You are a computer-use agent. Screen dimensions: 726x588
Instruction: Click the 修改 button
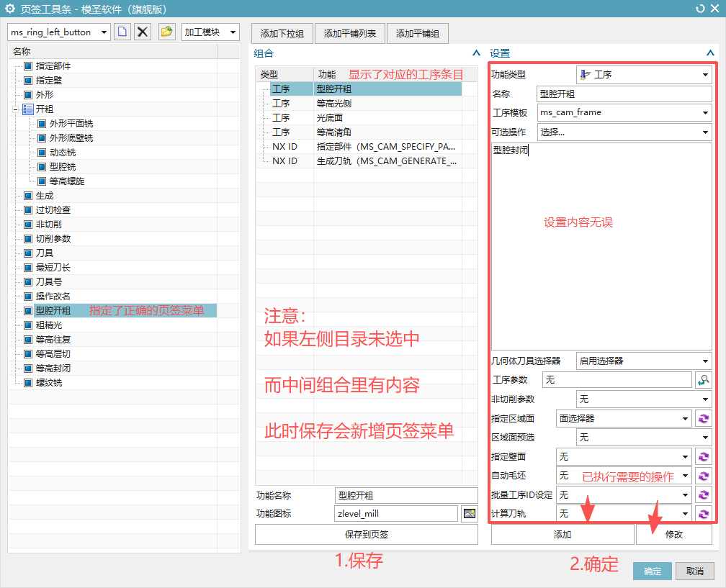click(x=674, y=534)
